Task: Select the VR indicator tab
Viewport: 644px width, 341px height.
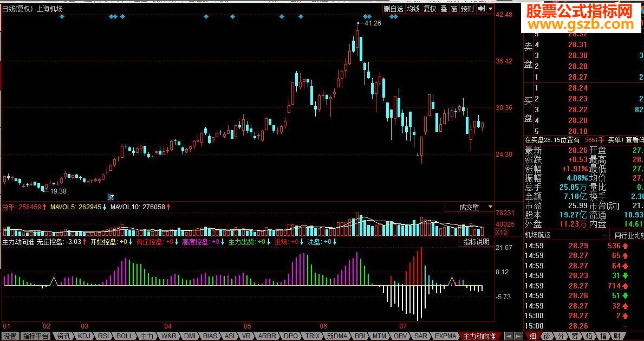Action: click(247, 336)
